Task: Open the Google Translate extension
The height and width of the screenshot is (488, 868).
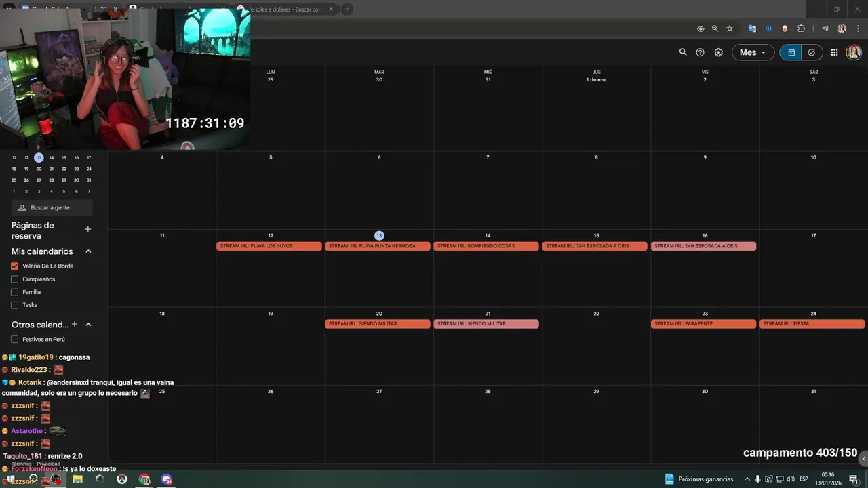Action: click(752, 28)
